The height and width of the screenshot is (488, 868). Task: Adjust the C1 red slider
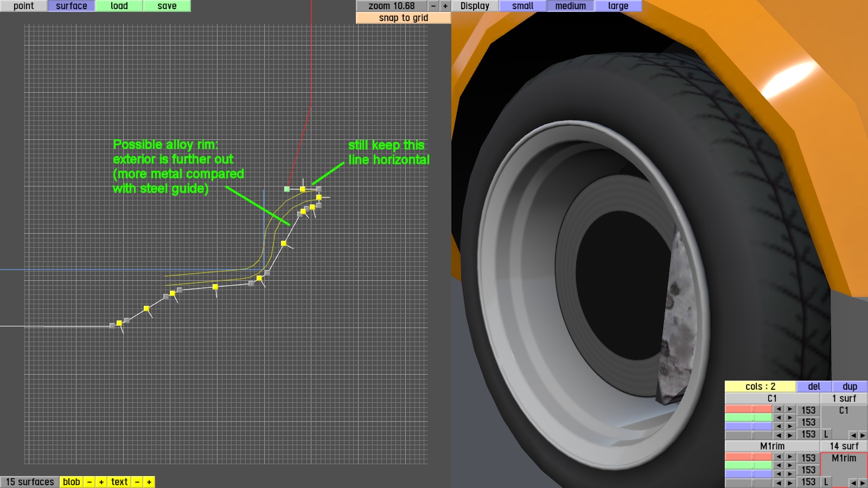(749, 409)
